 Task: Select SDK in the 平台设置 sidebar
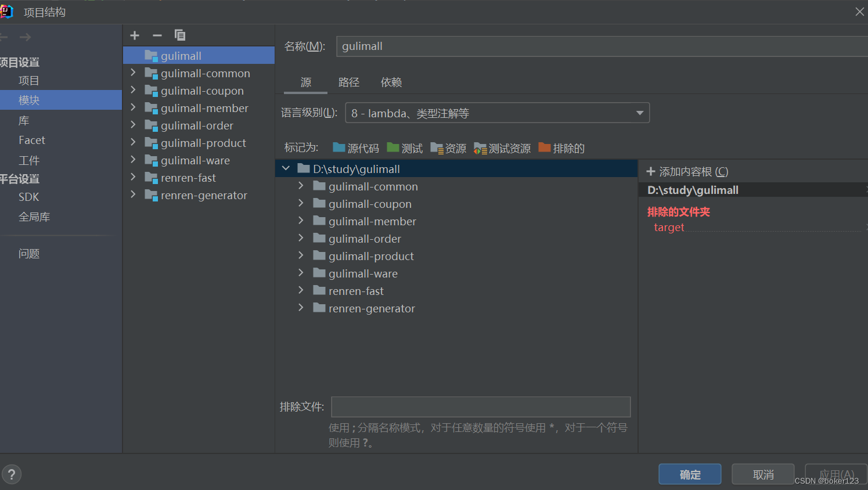coord(28,197)
